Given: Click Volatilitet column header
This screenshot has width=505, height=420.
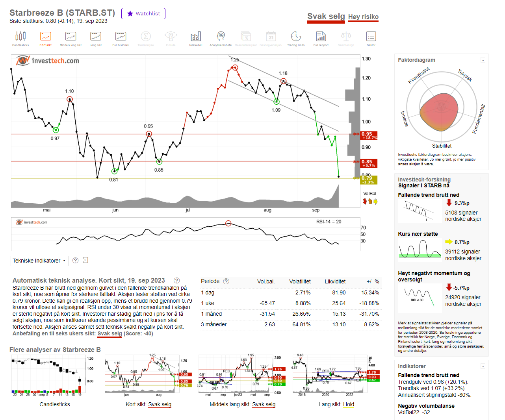Looking at the screenshot, I should pyautogui.click(x=300, y=281).
